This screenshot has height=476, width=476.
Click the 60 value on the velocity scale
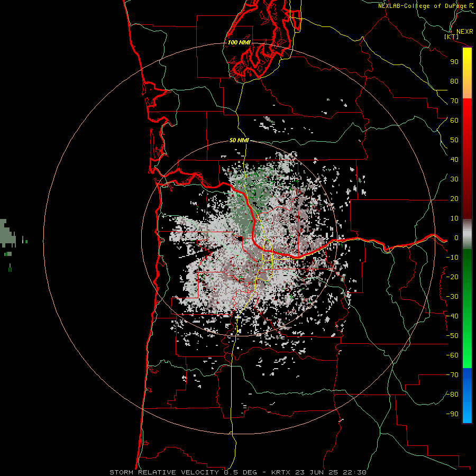[x=454, y=120]
